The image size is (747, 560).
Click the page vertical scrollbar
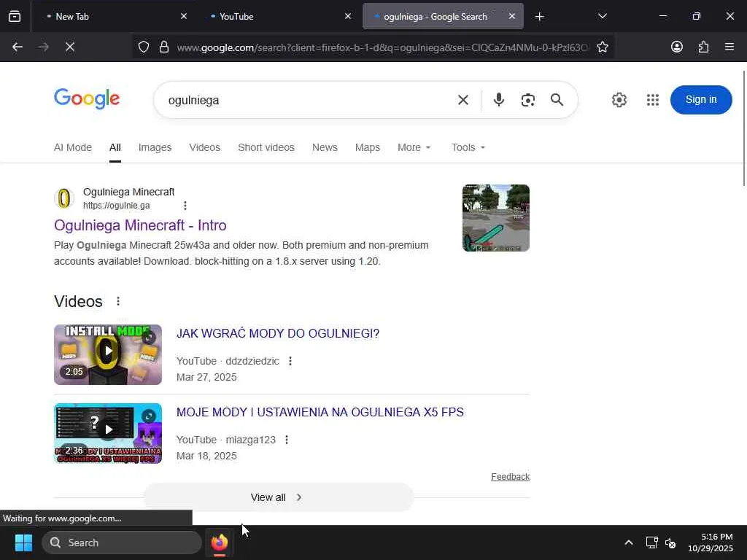tap(744, 128)
